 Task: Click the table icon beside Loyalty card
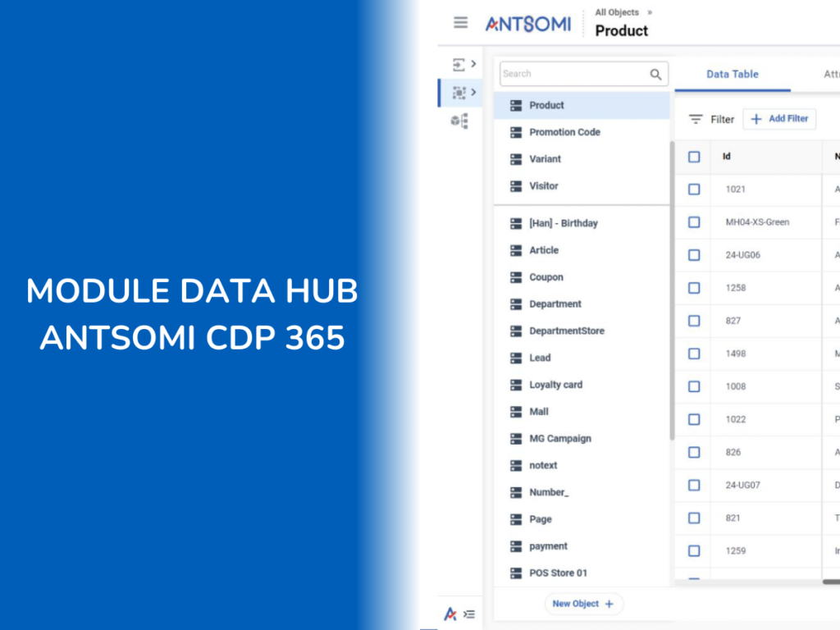[516, 385]
